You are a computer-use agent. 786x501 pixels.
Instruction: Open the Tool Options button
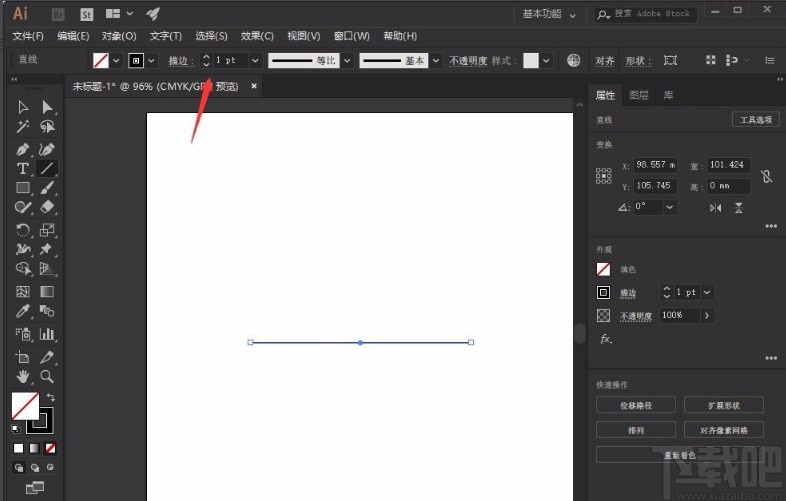coord(756,119)
